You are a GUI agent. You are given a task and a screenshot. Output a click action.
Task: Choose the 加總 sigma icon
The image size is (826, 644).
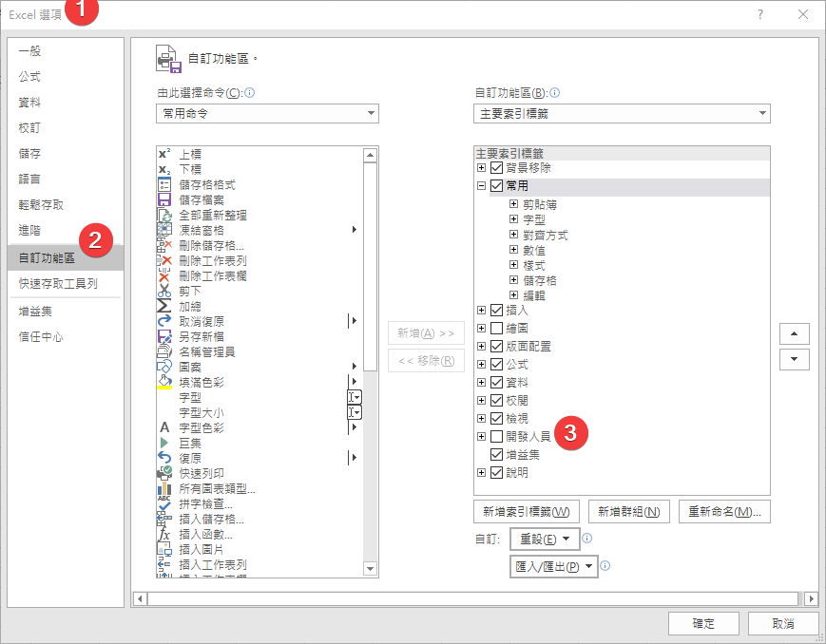pyautogui.click(x=164, y=306)
